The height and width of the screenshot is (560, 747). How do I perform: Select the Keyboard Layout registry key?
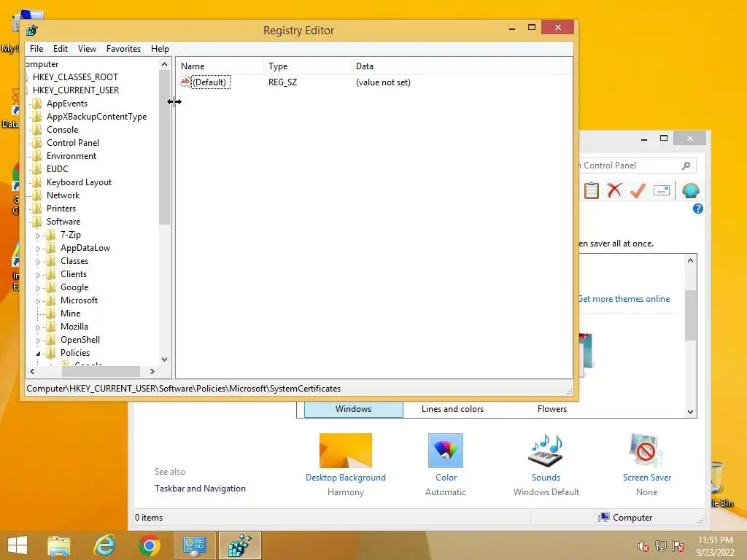[x=79, y=182]
